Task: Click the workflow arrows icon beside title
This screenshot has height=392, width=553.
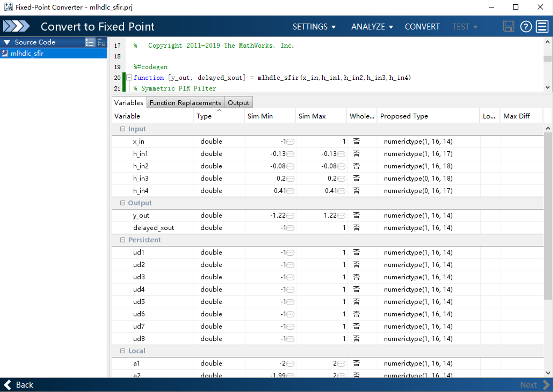Action: 16,26
